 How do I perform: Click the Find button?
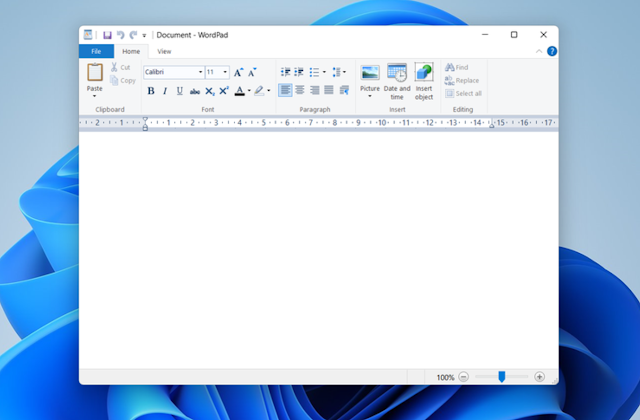tap(457, 67)
